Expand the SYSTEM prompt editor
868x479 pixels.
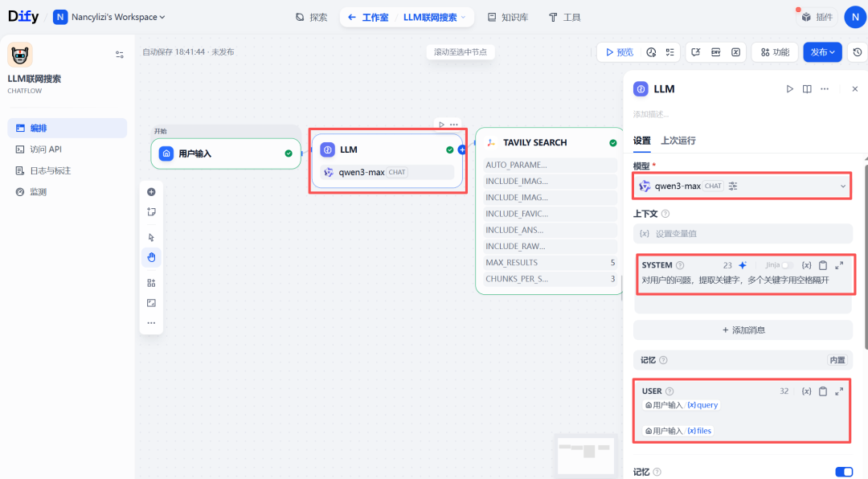[839, 265]
